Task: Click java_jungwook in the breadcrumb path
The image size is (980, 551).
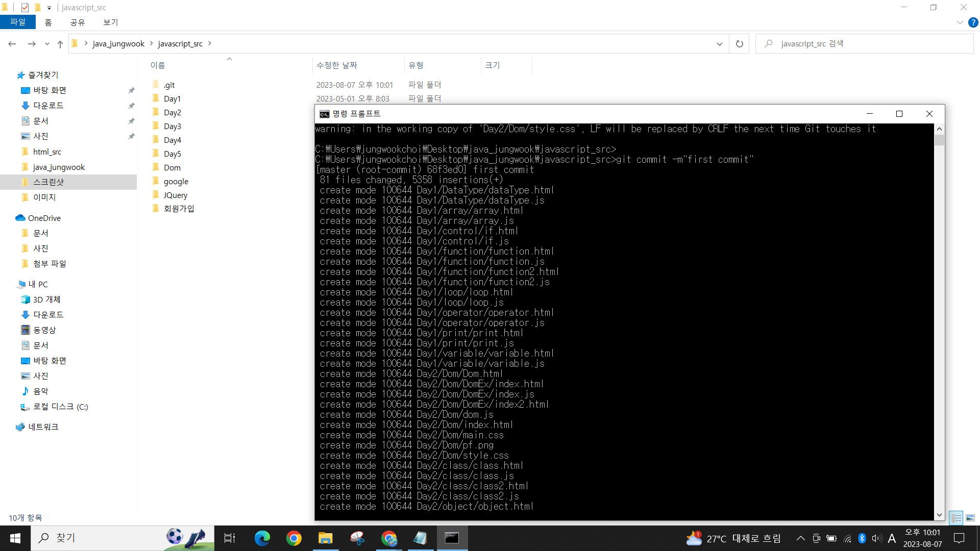Action: pyautogui.click(x=118, y=44)
